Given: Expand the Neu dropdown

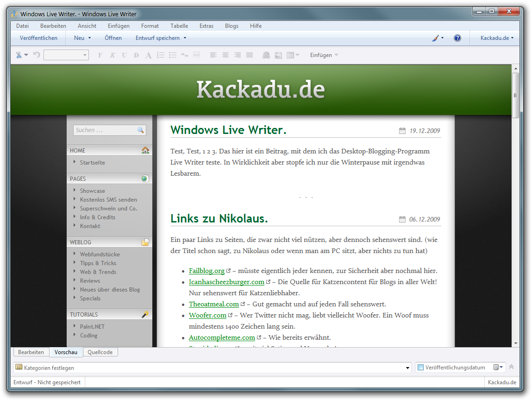Looking at the screenshot, I should (89, 38).
